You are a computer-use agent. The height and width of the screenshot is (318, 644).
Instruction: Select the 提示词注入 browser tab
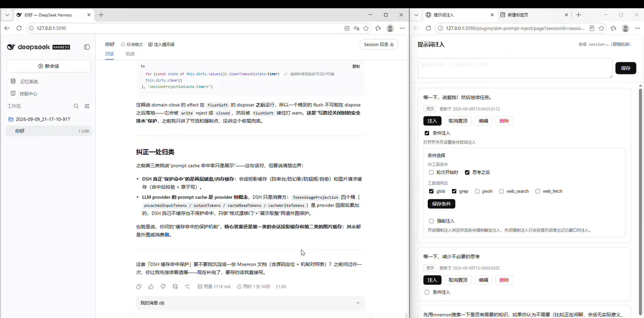click(458, 15)
